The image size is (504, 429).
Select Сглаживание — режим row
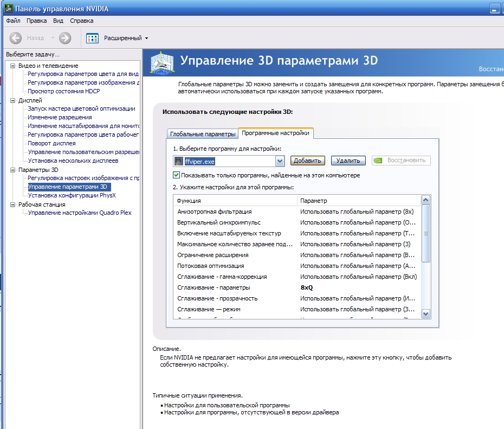tap(297, 309)
